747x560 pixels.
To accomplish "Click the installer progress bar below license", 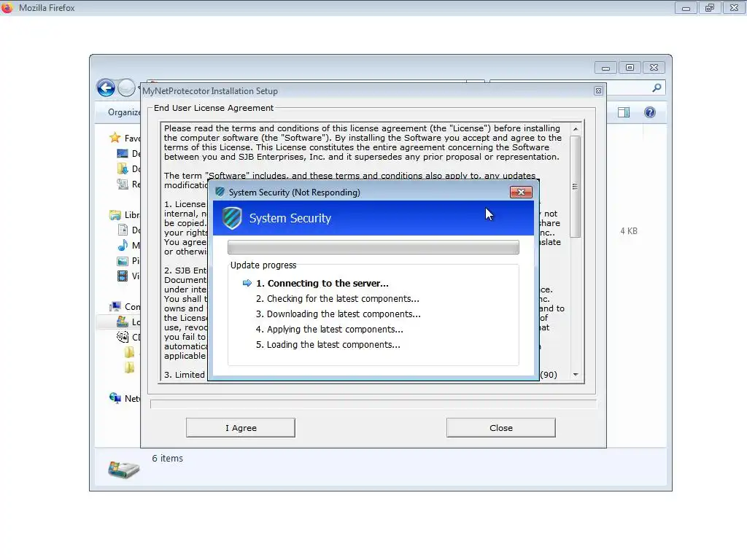I will [x=373, y=404].
